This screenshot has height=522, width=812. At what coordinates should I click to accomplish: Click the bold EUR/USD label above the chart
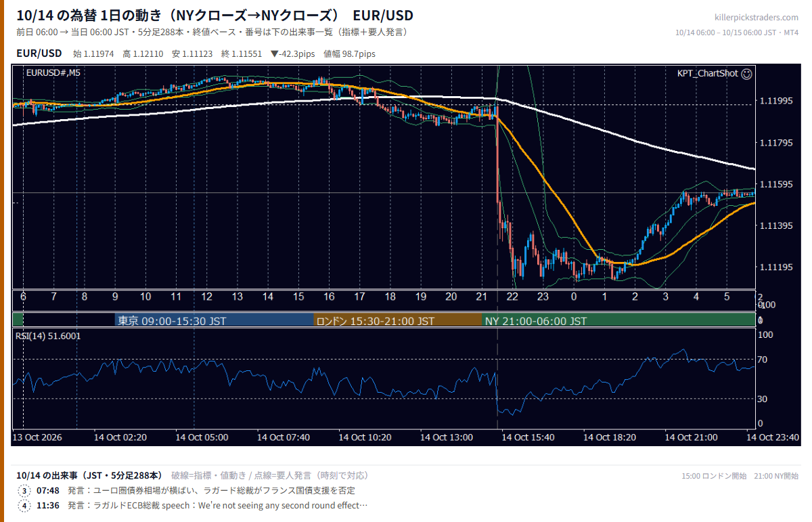coord(39,53)
